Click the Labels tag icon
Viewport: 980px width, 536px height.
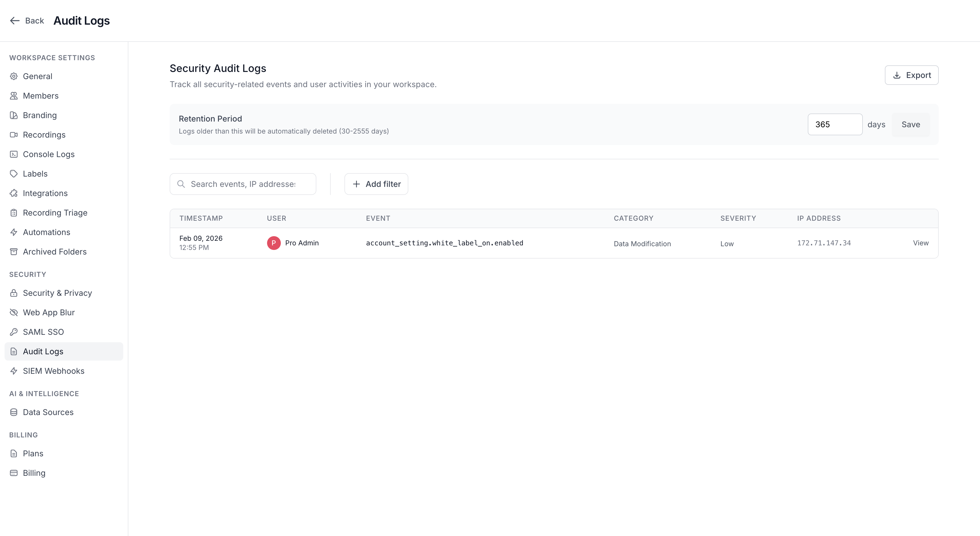tap(14, 173)
